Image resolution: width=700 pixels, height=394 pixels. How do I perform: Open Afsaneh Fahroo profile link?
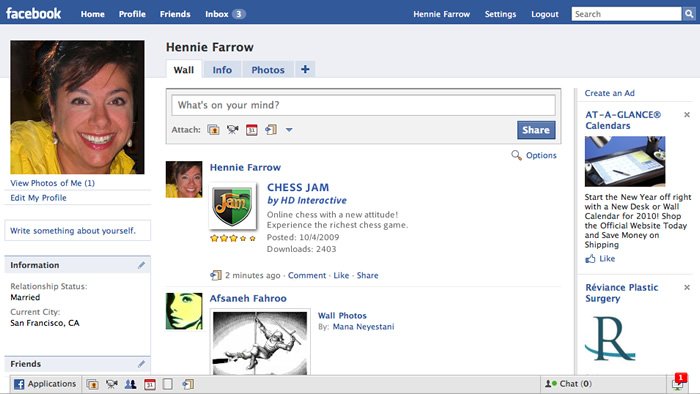(248, 299)
